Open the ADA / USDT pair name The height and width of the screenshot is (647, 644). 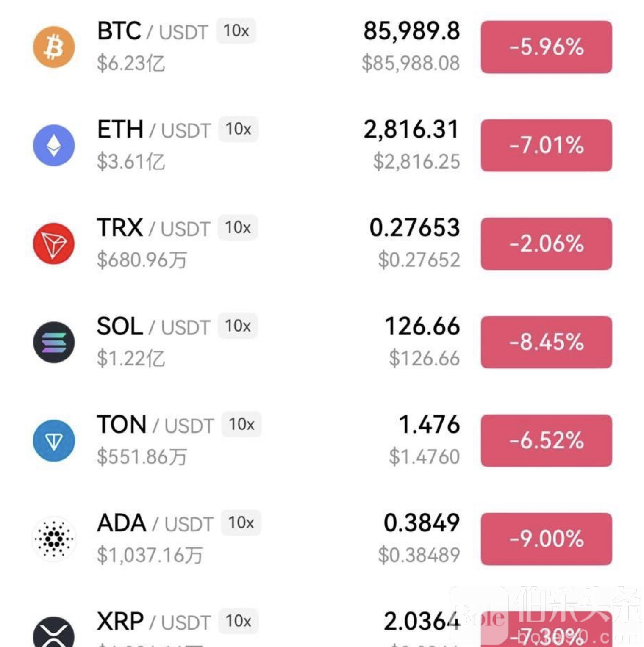155,523
